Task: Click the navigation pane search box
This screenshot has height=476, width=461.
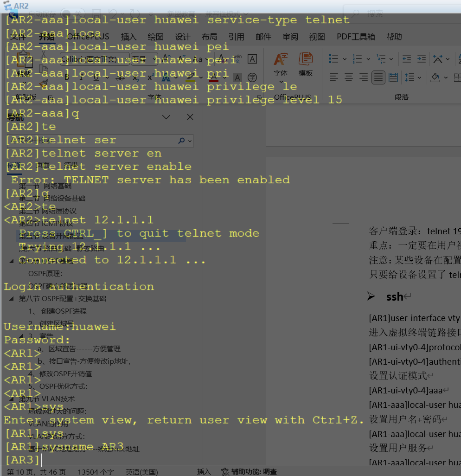Action: 93,141
